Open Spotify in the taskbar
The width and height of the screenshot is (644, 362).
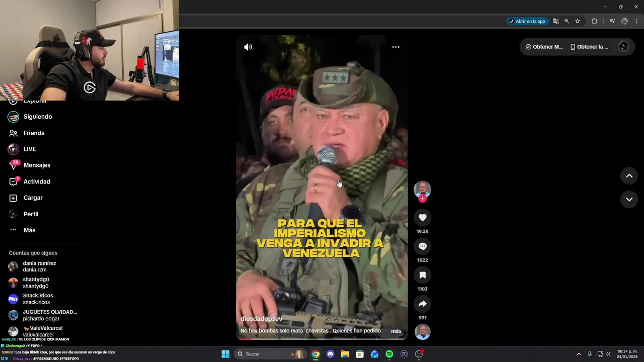point(389,354)
